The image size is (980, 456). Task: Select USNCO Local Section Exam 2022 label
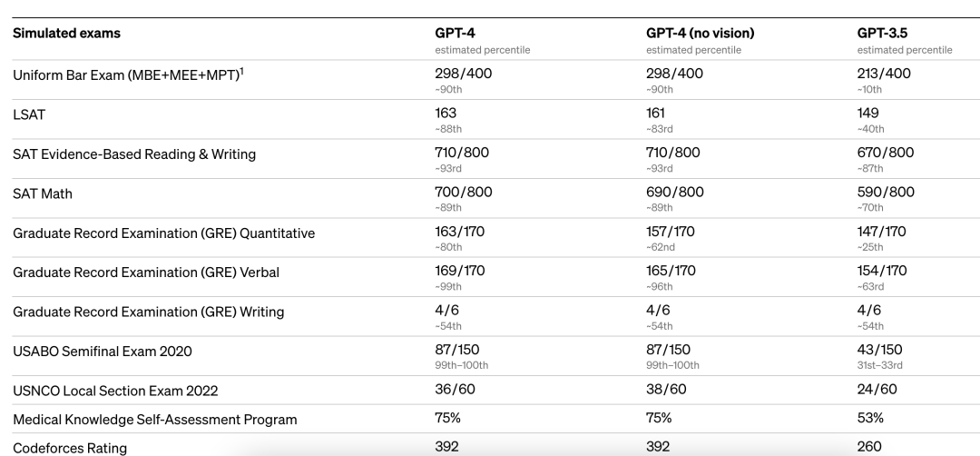click(x=115, y=391)
